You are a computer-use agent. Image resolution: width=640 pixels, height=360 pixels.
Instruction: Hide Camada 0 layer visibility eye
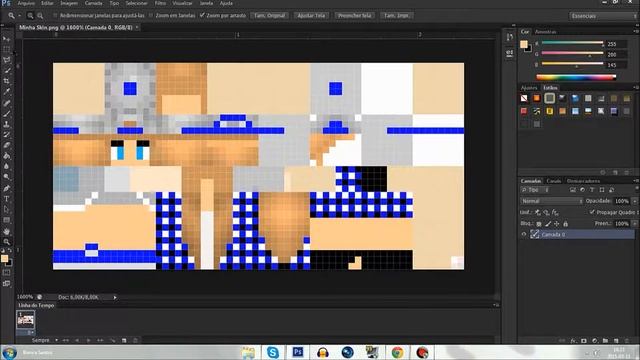(524, 234)
